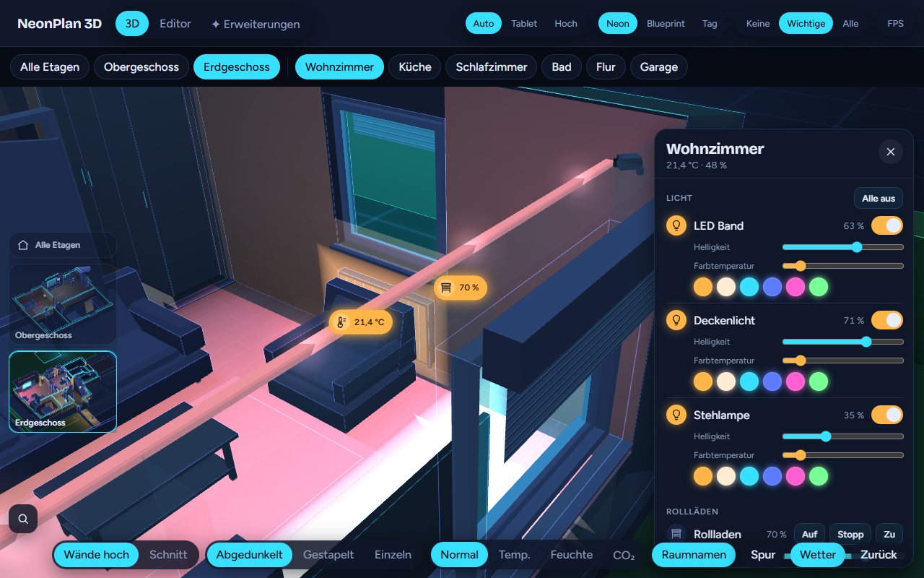Screen dimensions: 924x578
Task: Select the Garage room filter
Action: (x=659, y=67)
